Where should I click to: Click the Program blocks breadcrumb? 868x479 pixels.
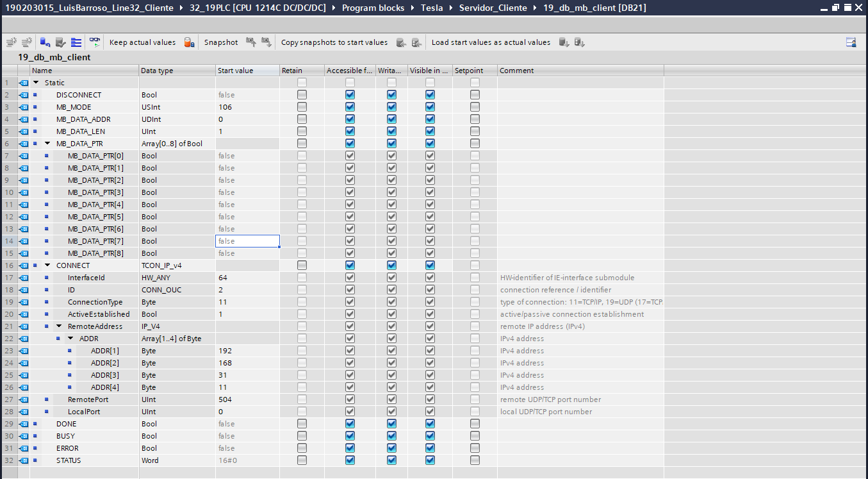click(373, 8)
